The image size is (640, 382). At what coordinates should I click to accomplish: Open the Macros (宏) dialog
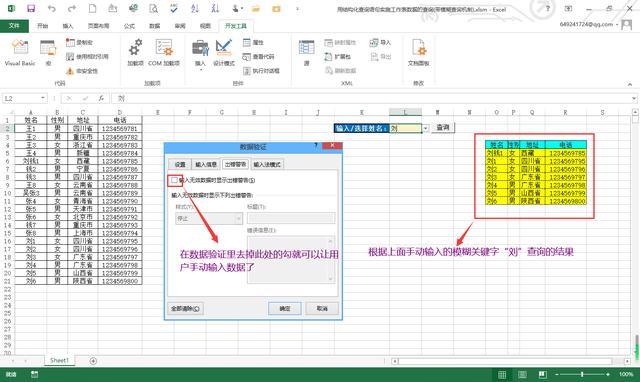click(x=48, y=52)
